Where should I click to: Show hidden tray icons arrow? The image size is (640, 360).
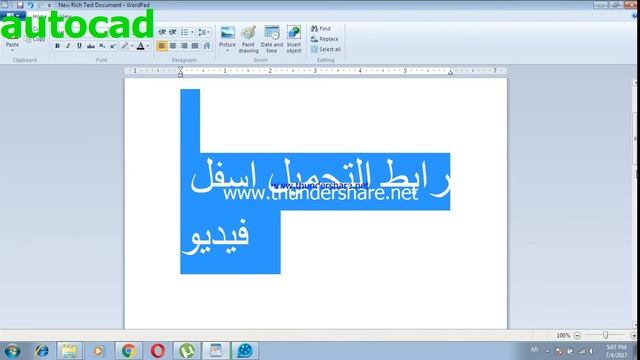click(547, 351)
